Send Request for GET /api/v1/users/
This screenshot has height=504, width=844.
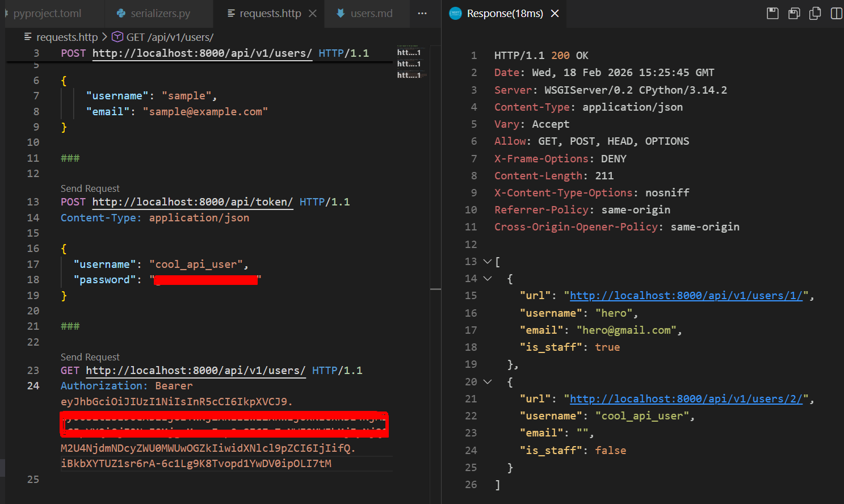(90, 357)
